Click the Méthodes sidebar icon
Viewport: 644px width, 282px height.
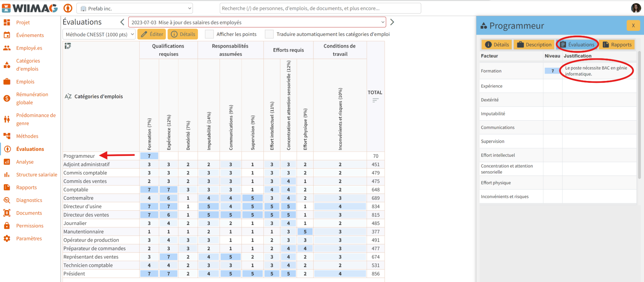pos(7,136)
